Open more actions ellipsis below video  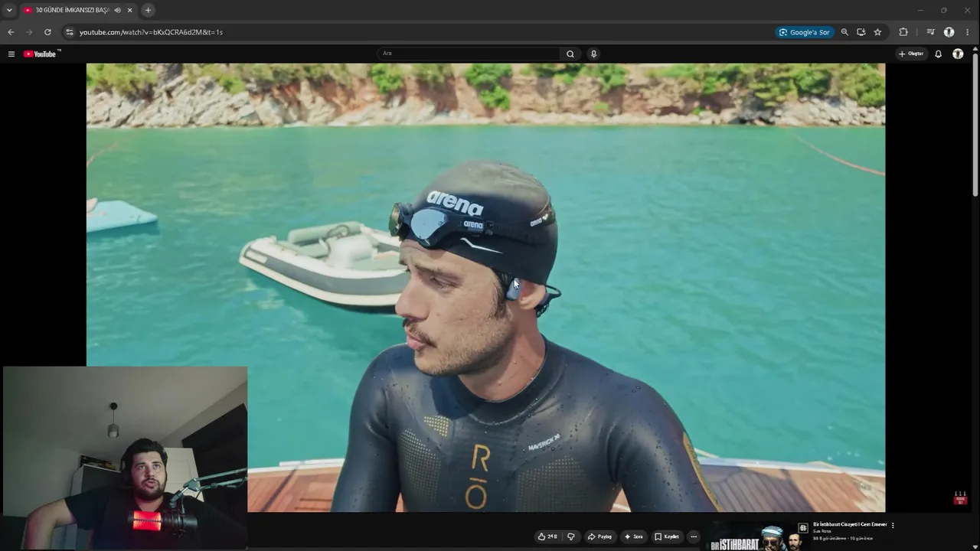pyautogui.click(x=694, y=536)
